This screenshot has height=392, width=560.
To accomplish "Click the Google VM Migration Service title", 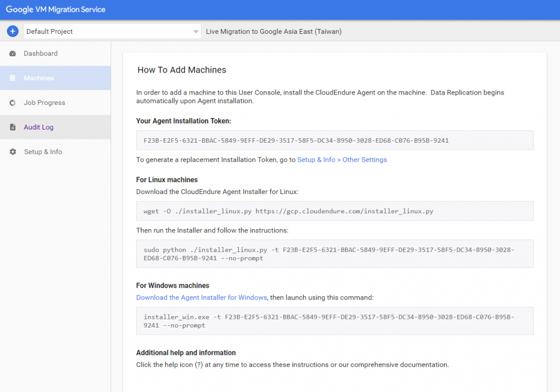I will pyautogui.click(x=56, y=9).
